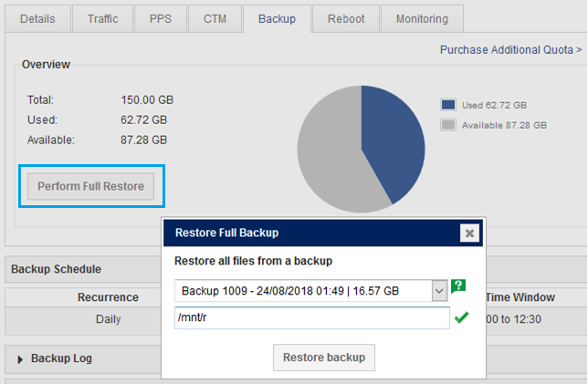Click the Restore backup button

[323, 358]
